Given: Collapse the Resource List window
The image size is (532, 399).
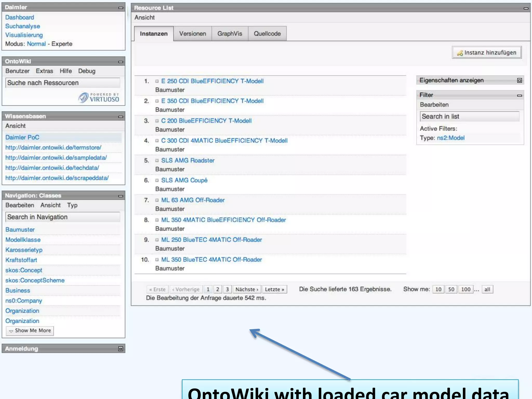Looking at the screenshot, I should point(526,8).
